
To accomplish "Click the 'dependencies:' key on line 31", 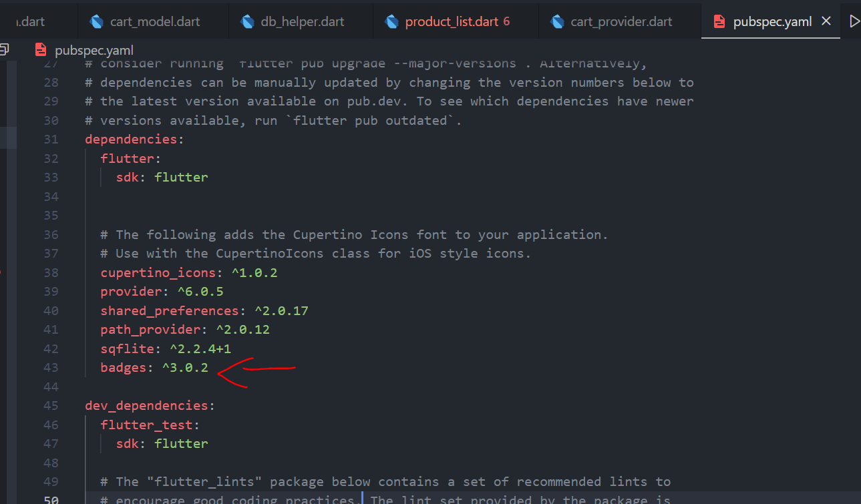I will pos(134,140).
